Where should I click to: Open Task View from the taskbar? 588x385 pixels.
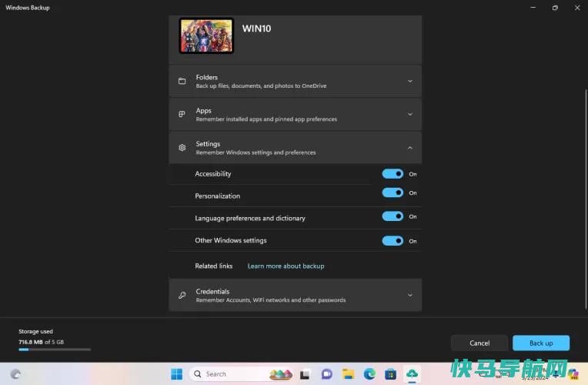305,374
